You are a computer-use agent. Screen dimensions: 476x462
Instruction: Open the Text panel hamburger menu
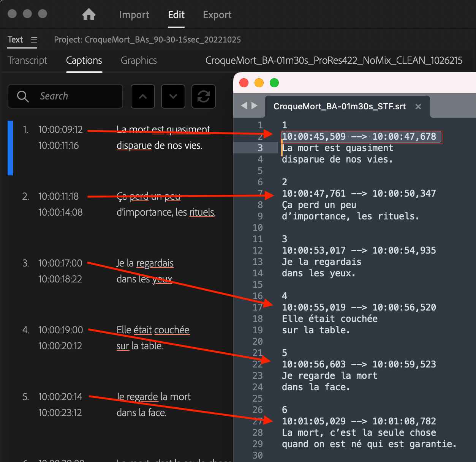click(x=34, y=39)
